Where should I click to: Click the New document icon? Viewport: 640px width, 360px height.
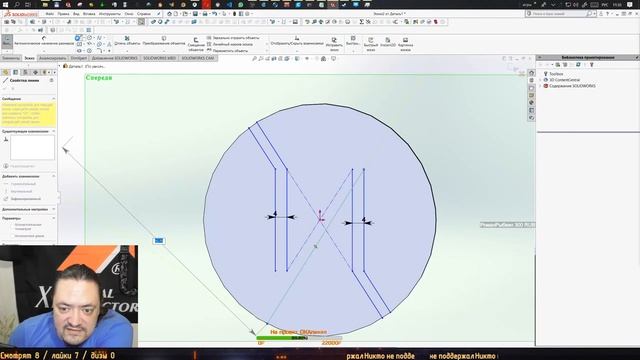(x=176, y=14)
